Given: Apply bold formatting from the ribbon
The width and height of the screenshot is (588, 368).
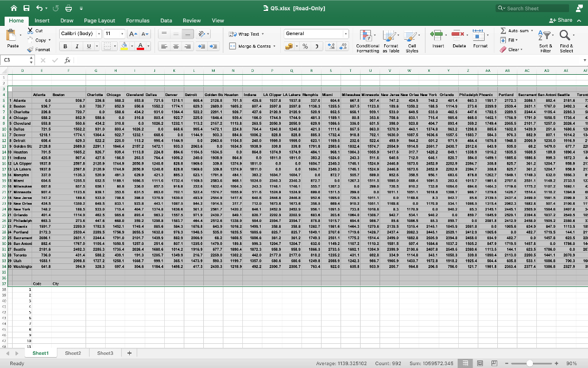Looking at the screenshot, I should click(x=64, y=45).
